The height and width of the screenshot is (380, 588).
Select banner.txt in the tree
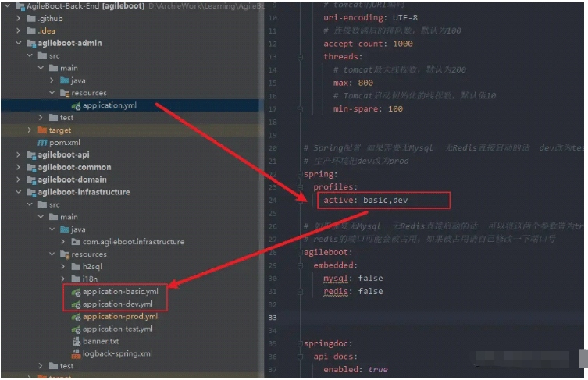(x=101, y=341)
